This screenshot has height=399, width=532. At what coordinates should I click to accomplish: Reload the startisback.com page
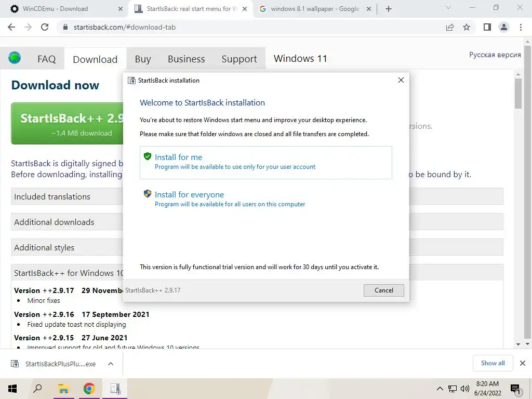[x=45, y=27]
